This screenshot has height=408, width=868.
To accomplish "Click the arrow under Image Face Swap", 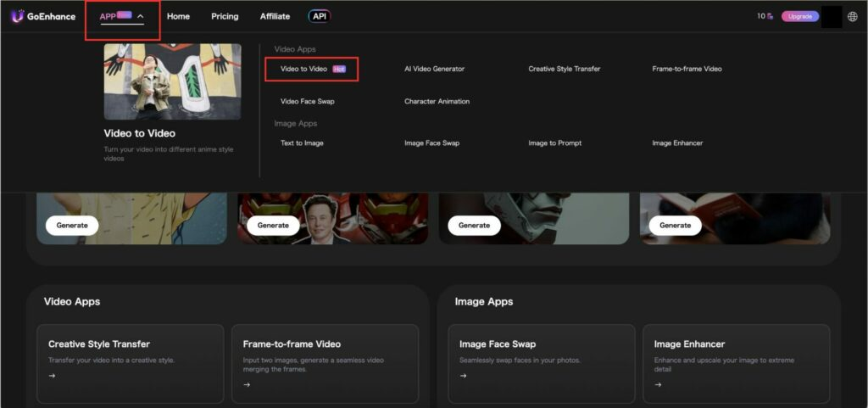I will point(463,376).
